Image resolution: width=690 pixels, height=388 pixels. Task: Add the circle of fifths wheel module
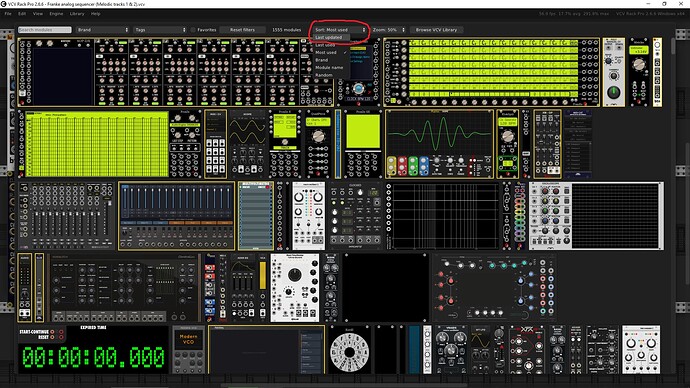pyautogui.click(x=349, y=350)
